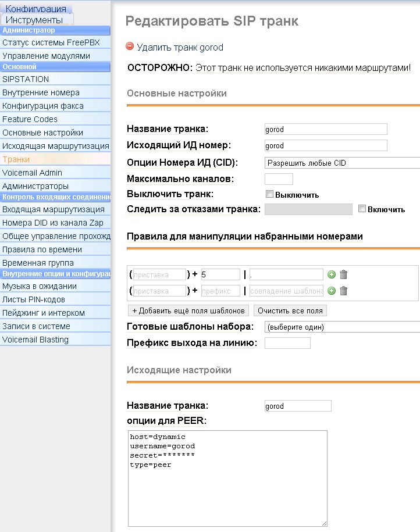Click the совпадение шаблона field
The height and width of the screenshot is (532, 420).
[286, 291]
